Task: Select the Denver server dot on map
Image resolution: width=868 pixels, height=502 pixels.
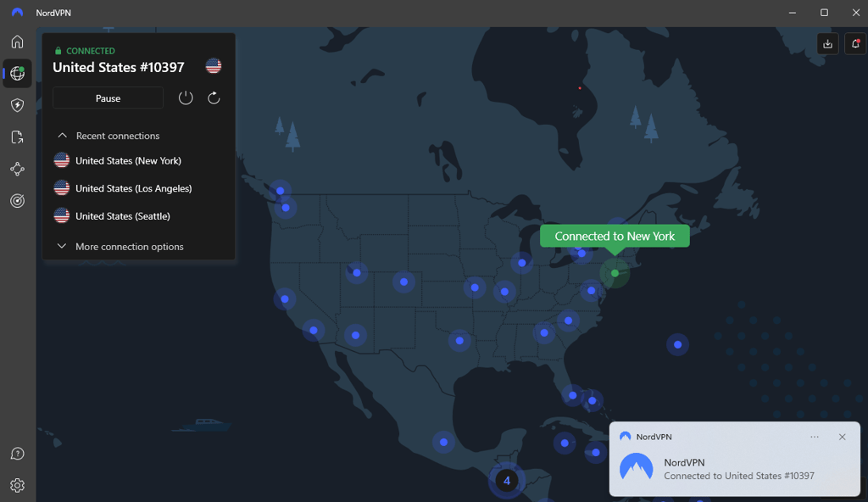Action: (403, 282)
